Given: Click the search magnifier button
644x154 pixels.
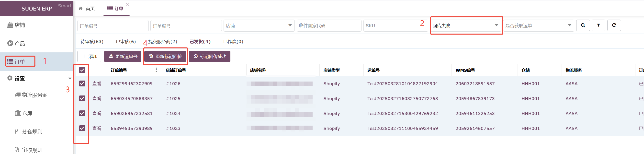Looking at the screenshot, I should (583, 25).
